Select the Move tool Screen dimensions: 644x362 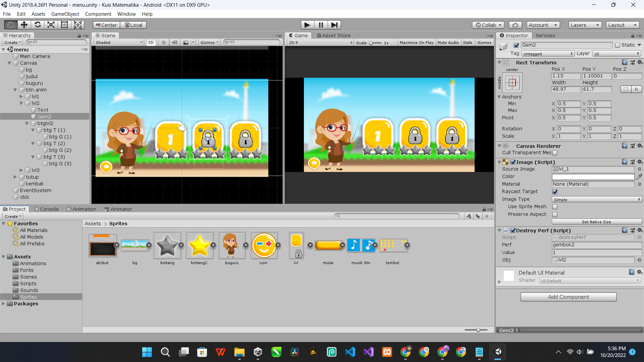24,25
